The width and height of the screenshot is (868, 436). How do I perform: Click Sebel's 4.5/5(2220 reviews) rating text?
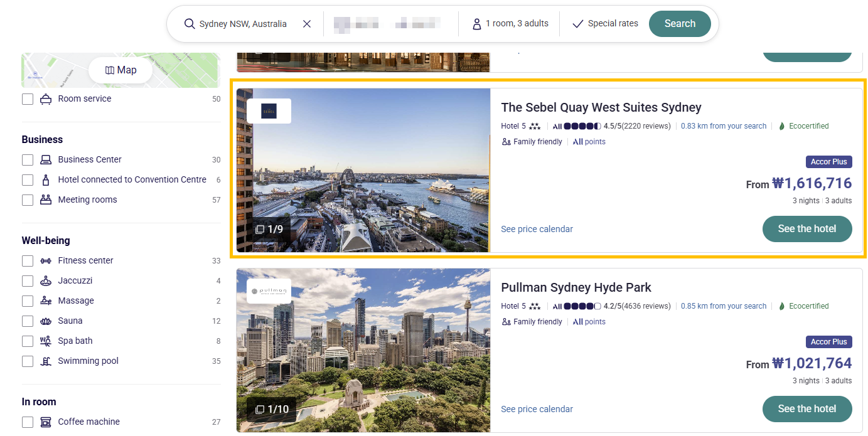pyautogui.click(x=637, y=126)
